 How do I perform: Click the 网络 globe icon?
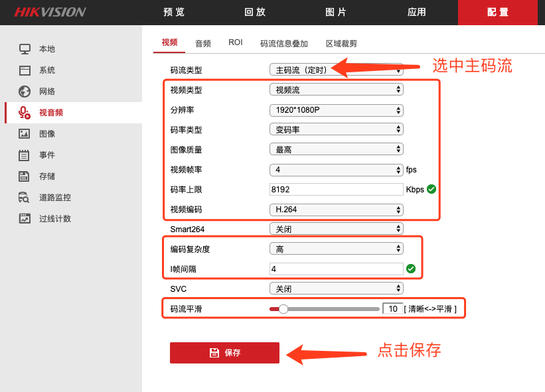(x=25, y=92)
